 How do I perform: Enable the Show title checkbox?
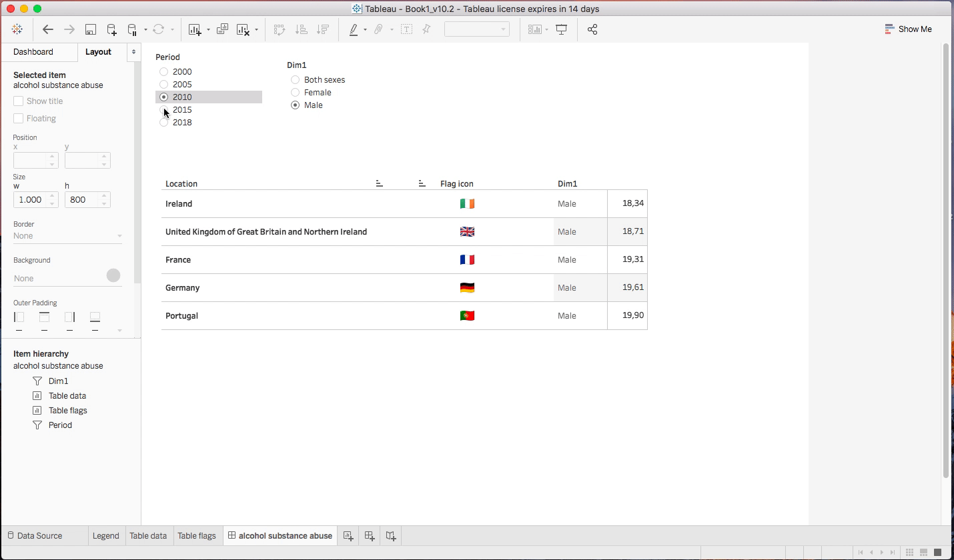point(18,101)
